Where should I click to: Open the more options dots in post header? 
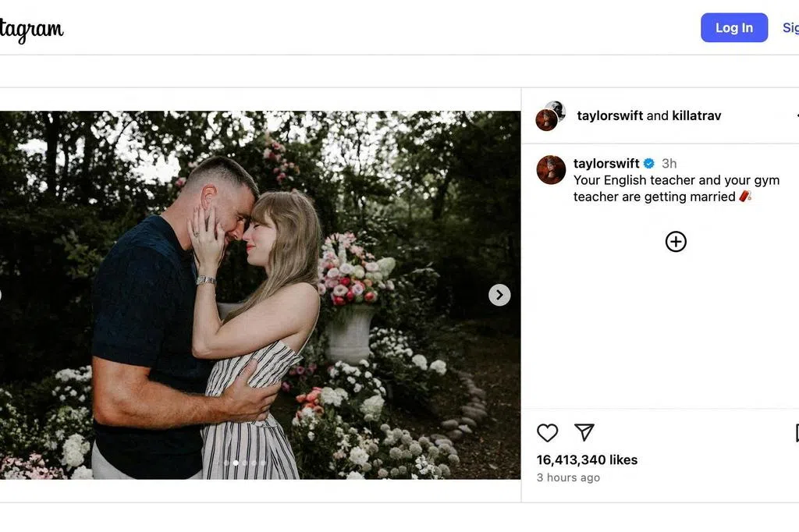pyautogui.click(x=797, y=115)
